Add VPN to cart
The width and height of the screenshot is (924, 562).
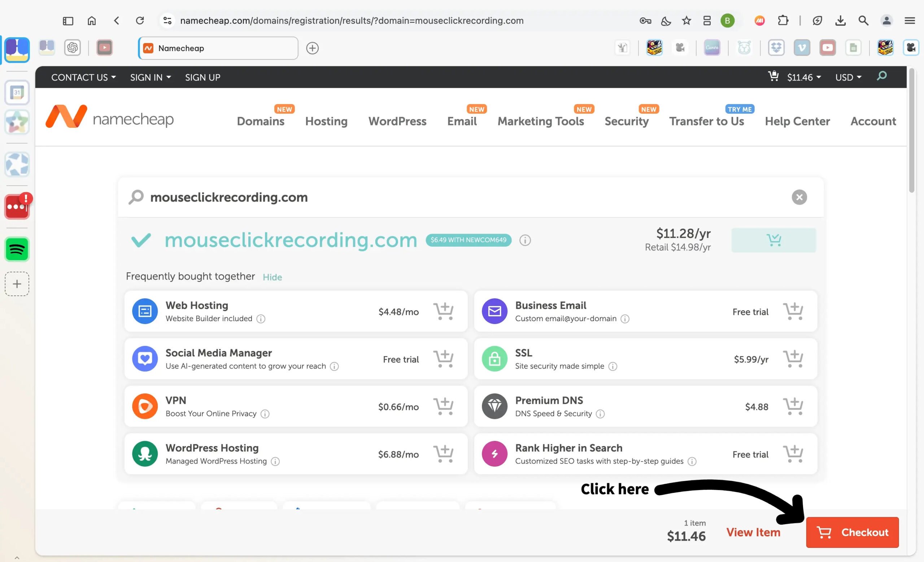click(x=444, y=407)
